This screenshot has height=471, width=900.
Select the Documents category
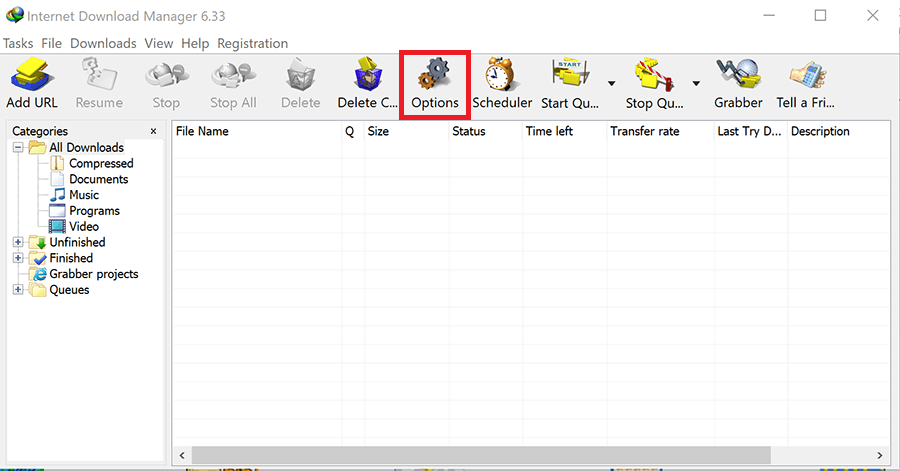(x=99, y=179)
